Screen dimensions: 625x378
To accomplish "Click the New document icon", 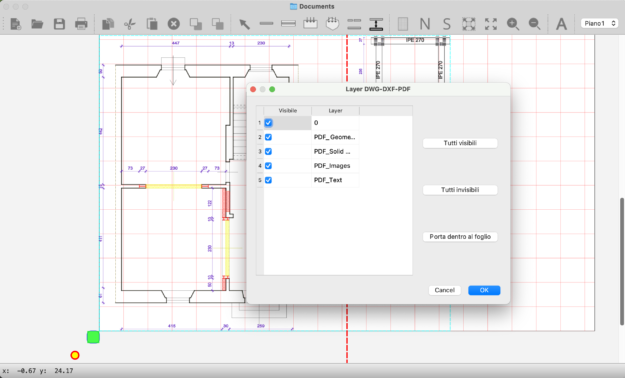I will point(16,24).
